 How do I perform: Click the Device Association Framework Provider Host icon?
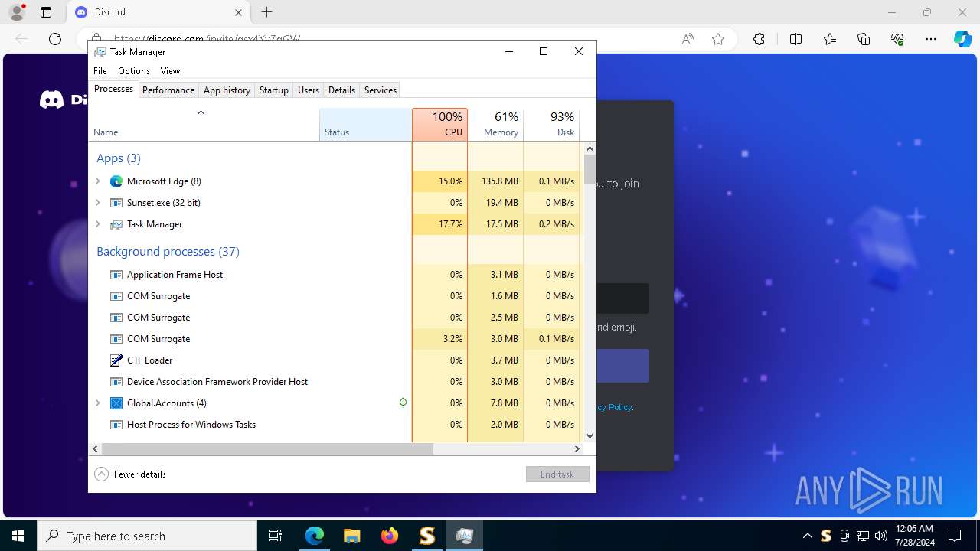point(116,382)
